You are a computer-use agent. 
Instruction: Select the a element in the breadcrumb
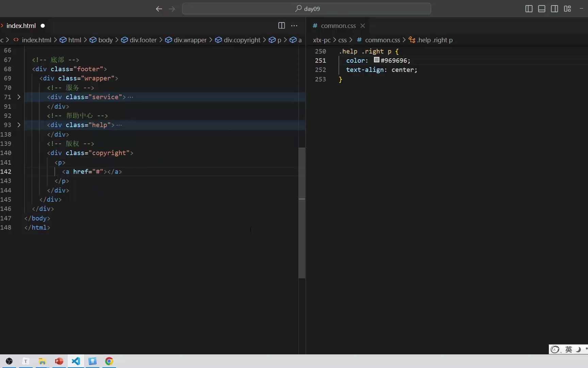click(x=300, y=40)
